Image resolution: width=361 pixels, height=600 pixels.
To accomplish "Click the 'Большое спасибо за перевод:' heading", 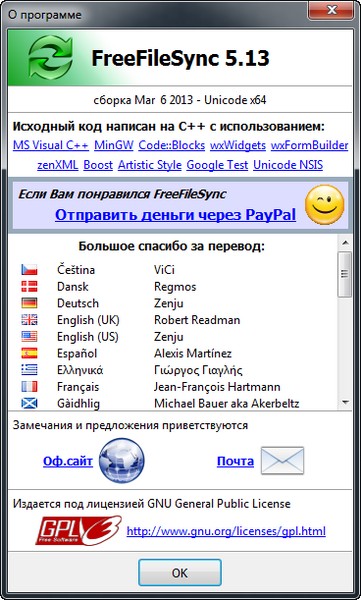I will (171, 246).
